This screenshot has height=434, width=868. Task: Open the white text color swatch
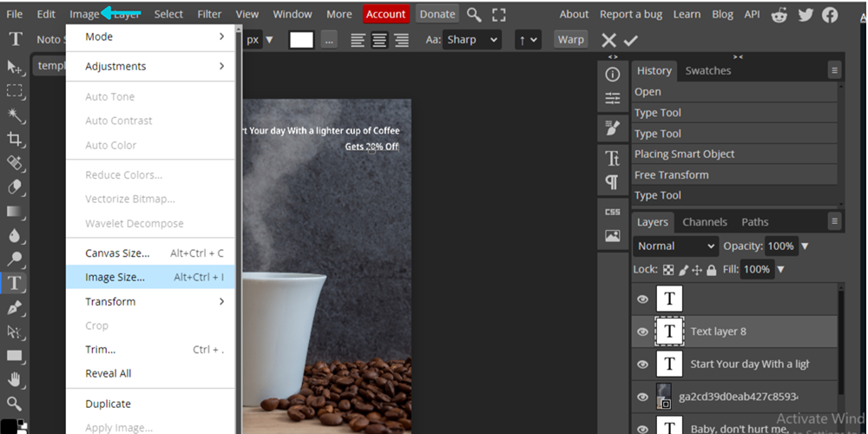click(x=302, y=40)
